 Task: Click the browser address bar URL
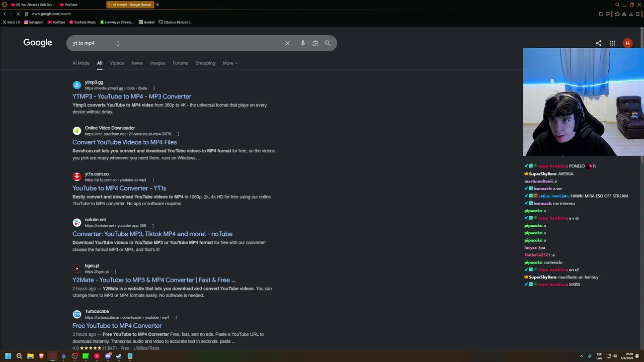pyautogui.click(x=51, y=14)
